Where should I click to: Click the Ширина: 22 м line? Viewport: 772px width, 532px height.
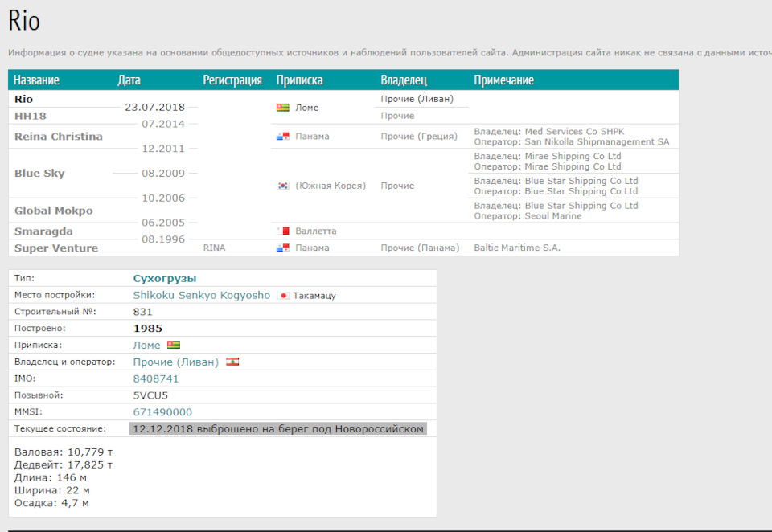[52, 490]
